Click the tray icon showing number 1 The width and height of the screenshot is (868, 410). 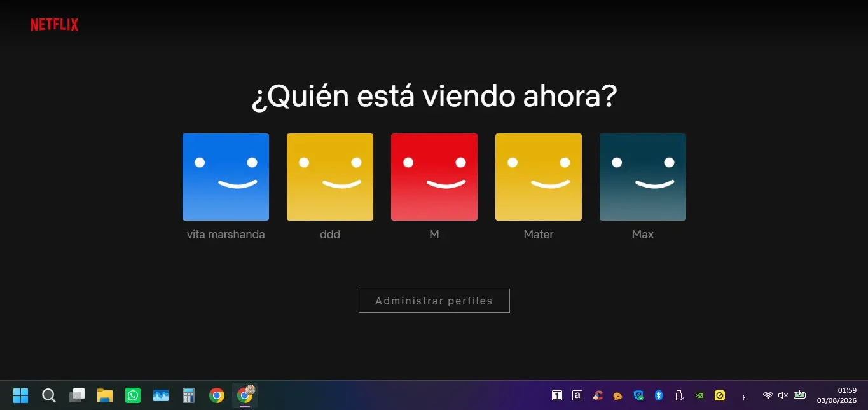(x=557, y=395)
